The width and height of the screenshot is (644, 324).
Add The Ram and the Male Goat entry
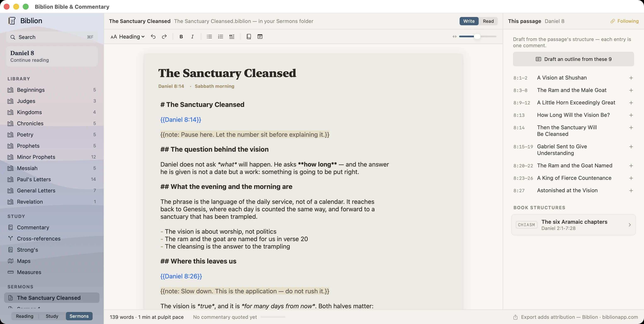pyautogui.click(x=631, y=90)
